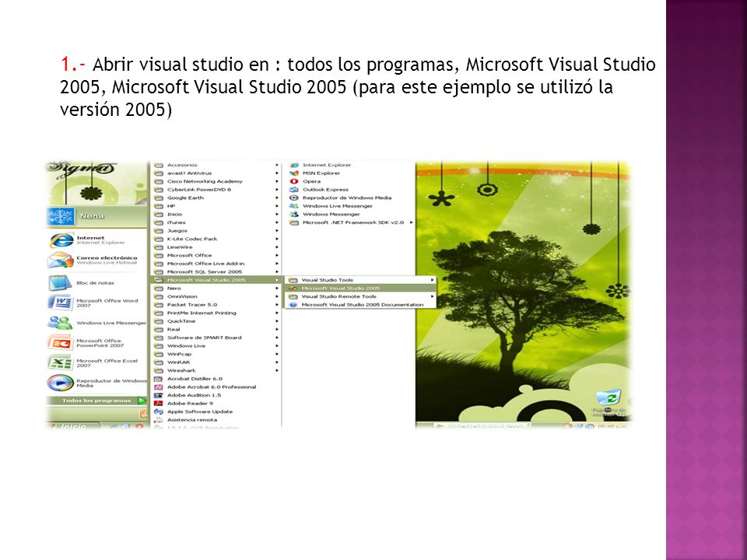The height and width of the screenshot is (560, 747).
Task: Expand Visual Studio Remote Tools submenu
Action: tap(360, 296)
